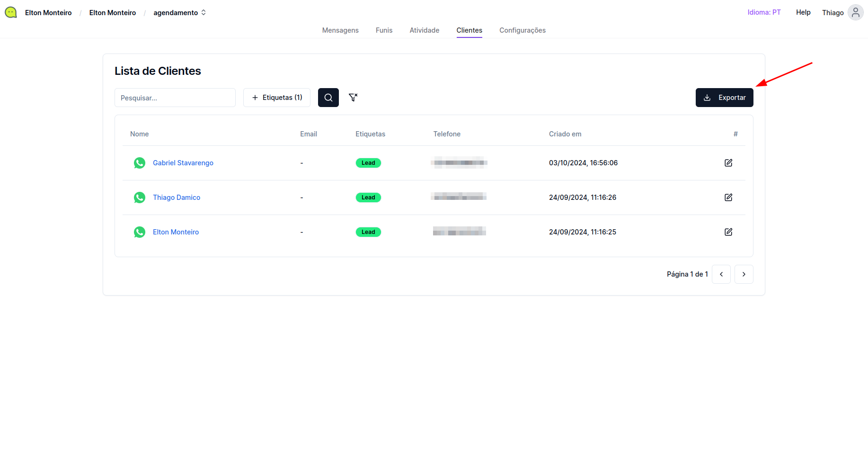Viewport: 868px width, 467px height.
Task: Open the Configurações tab
Action: click(x=522, y=30)
